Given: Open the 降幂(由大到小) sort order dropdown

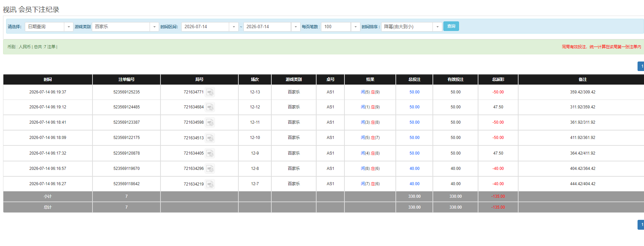Looking at the screenshot, I should point(437,27).
